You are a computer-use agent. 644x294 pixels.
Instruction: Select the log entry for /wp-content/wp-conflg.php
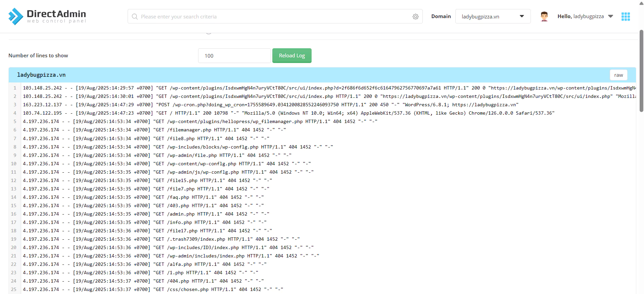167,164
